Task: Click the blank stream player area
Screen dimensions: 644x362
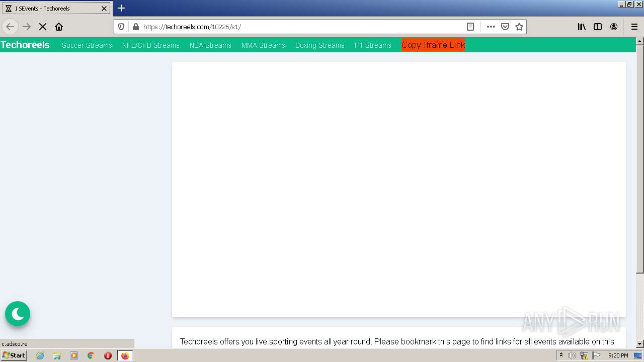Action: pos(399,190)
